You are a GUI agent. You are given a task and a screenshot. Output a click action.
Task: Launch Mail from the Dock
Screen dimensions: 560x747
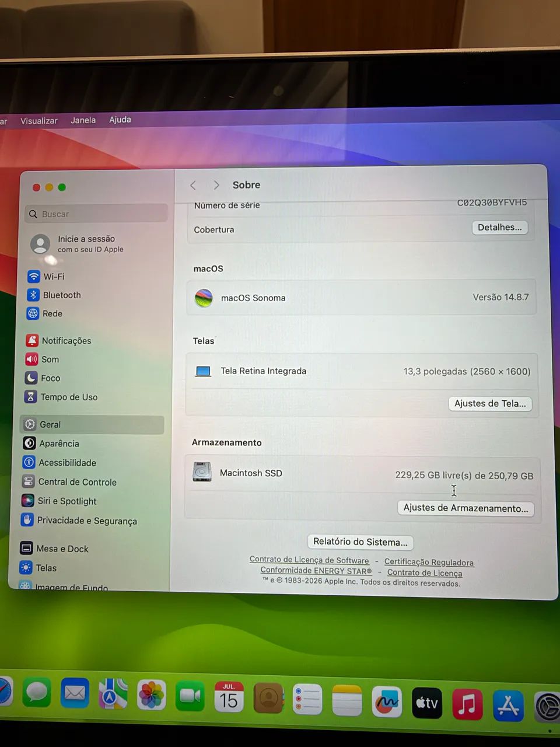[x=75, y=693]
